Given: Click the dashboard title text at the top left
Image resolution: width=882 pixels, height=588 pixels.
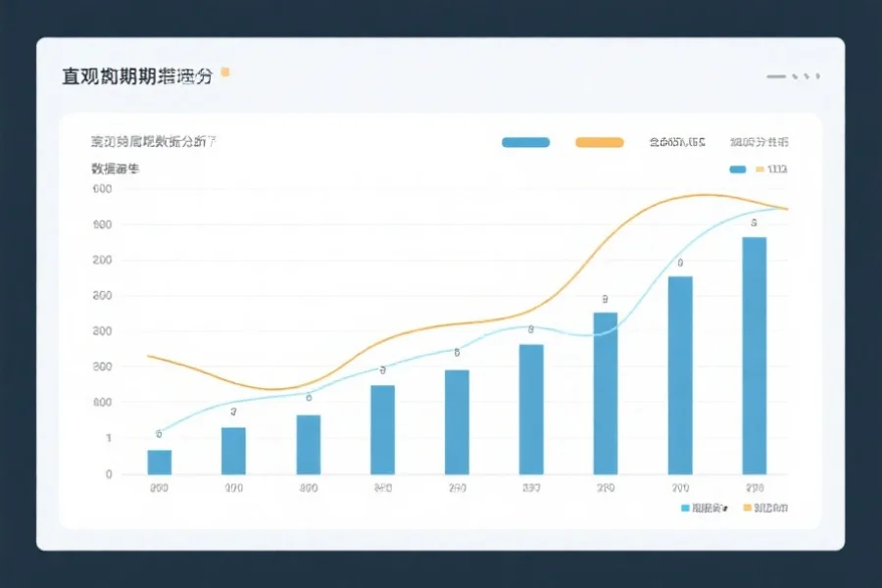Looking at the screenshot, I should click(x=137, y=76).
